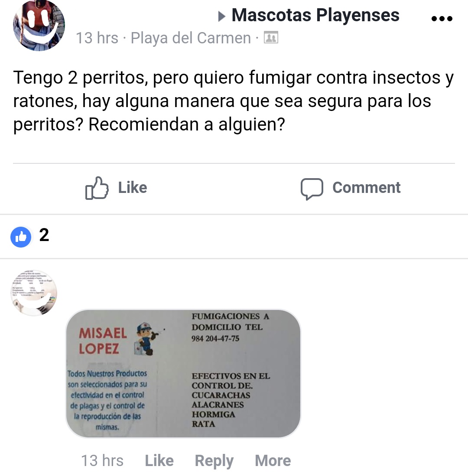Open the post's three-dot options menu
468x476 pixels.
442,19
